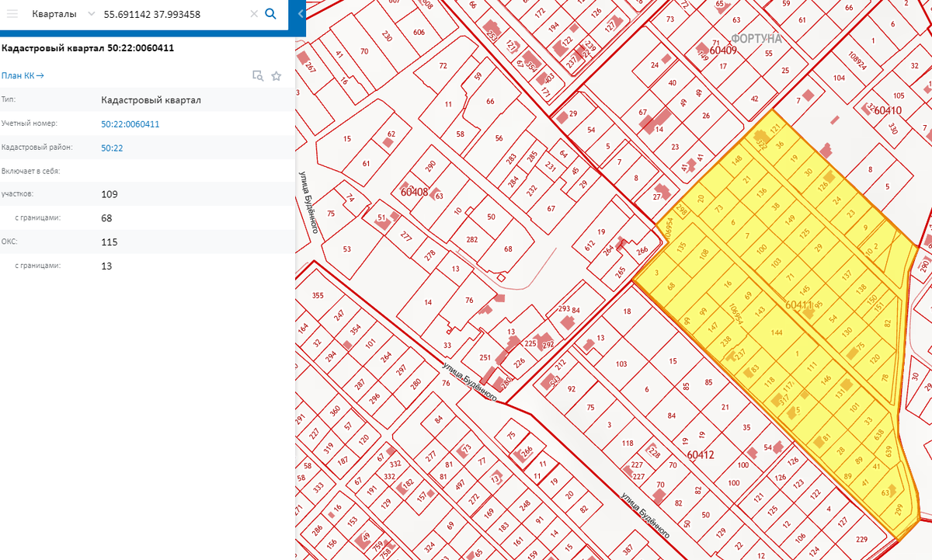Click the ОКС with-boundaries value 13
This screenshot has width=932, height=560.
[106, 266]
